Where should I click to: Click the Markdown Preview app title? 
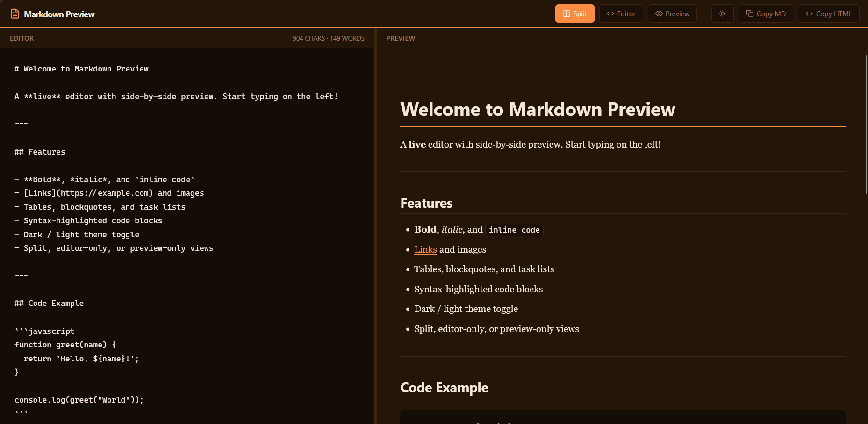[59, 14]
